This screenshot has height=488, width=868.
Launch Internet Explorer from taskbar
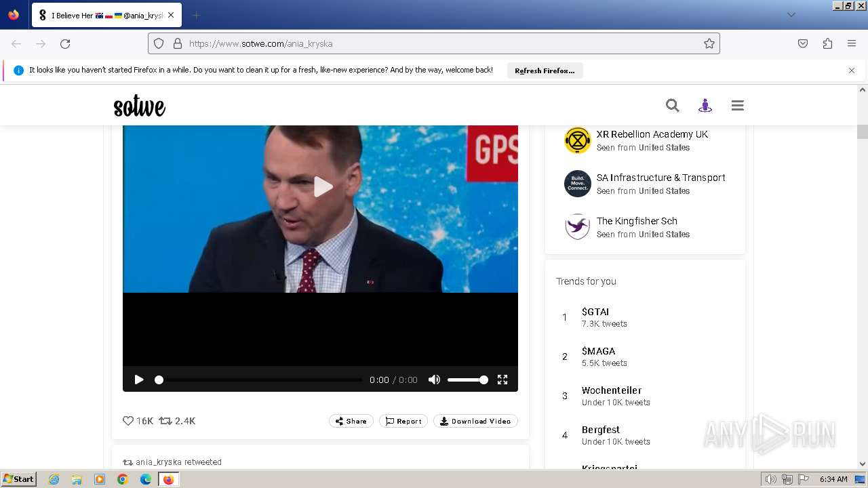point(54,479)
